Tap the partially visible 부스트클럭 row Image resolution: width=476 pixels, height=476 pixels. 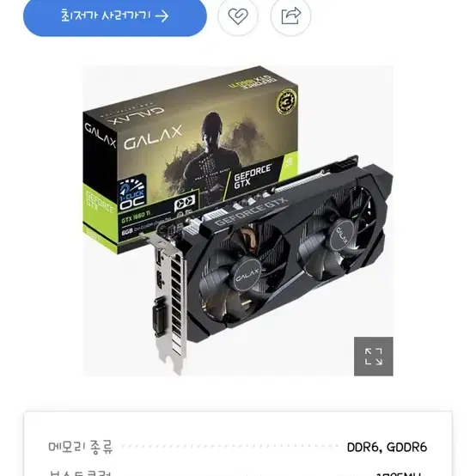click(x=238, y=473)
